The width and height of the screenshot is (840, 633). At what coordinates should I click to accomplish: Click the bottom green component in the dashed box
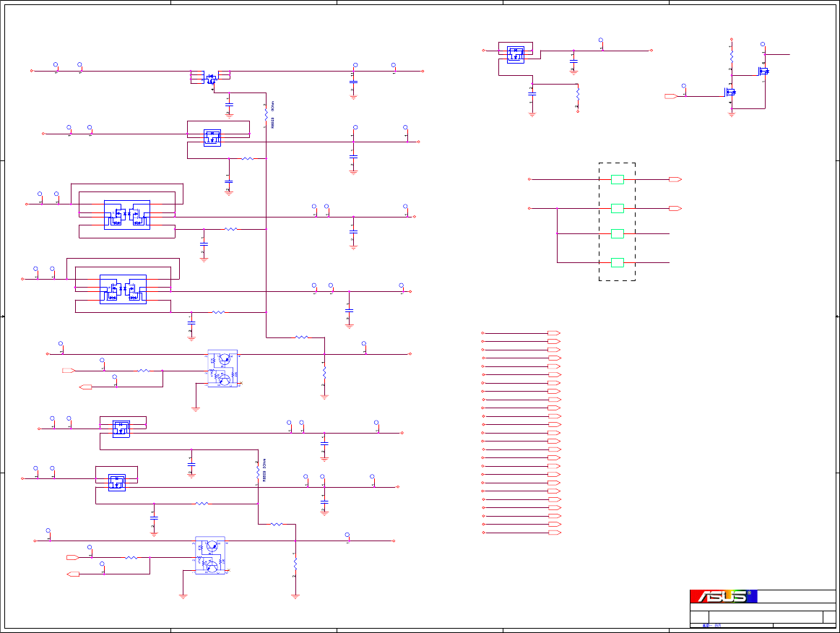(617, 262)
